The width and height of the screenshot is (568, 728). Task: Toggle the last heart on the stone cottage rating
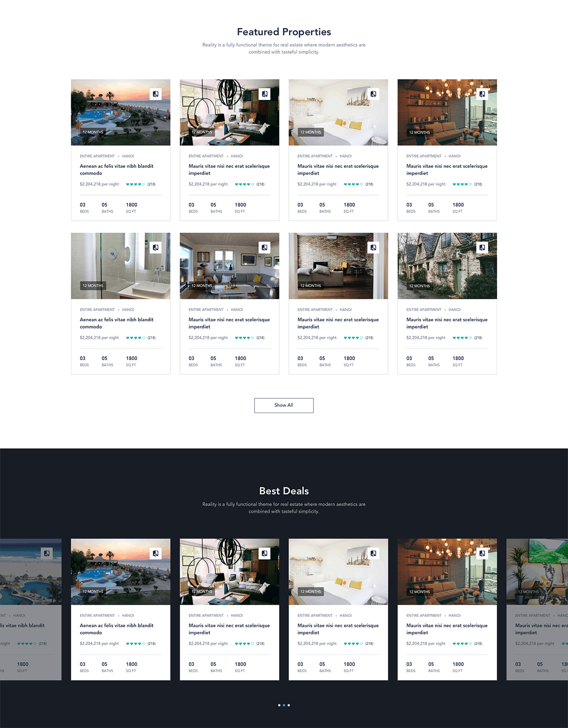pos(470,337)
